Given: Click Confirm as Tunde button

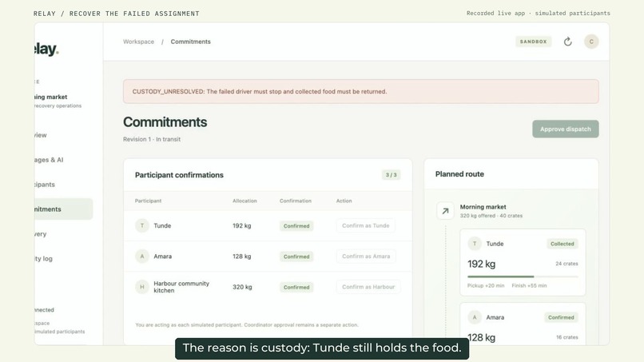Looking at the screenshot, I should 365,225.
